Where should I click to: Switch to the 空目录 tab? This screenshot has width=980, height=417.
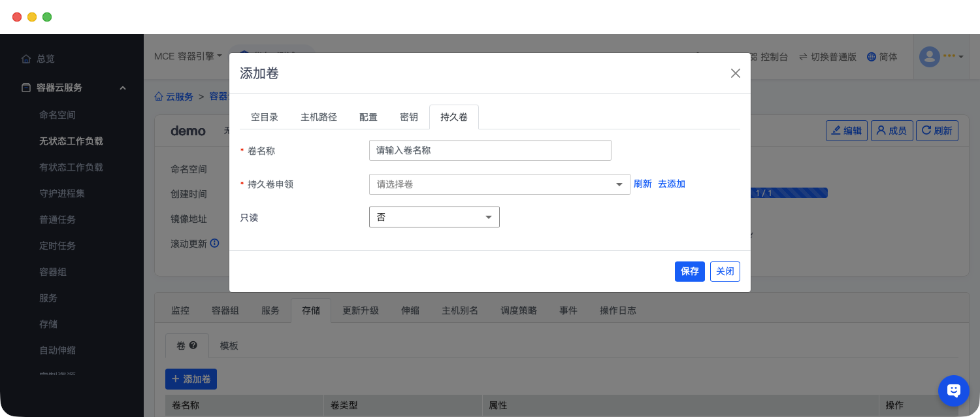265,117
